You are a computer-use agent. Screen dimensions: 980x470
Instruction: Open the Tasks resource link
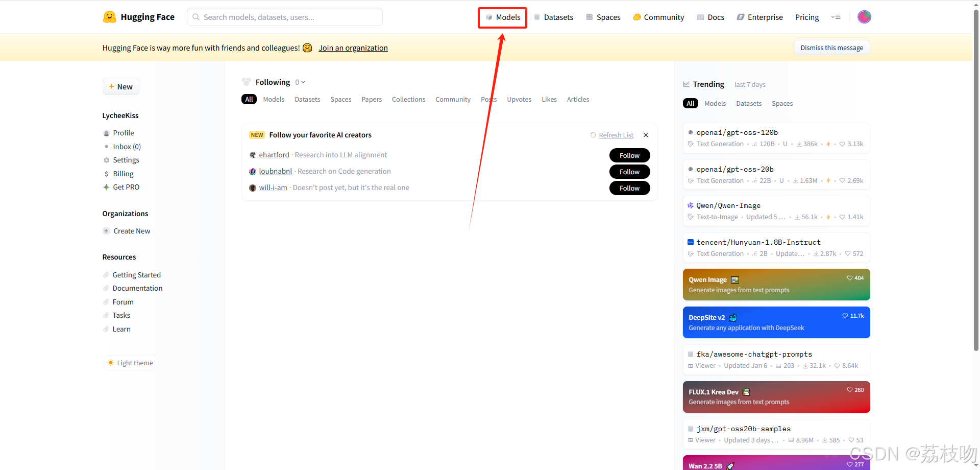pos(121,315)
